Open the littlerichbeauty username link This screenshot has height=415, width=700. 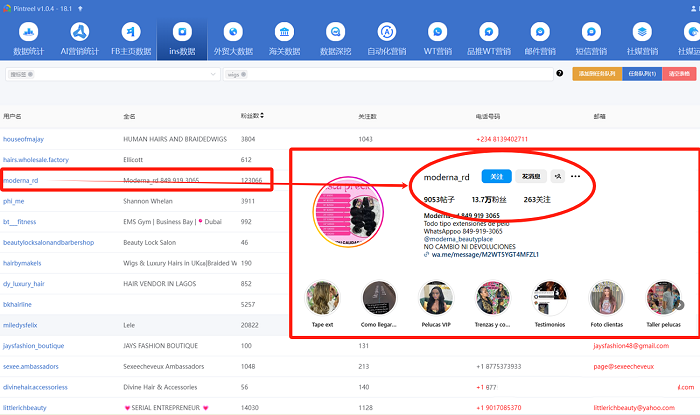click(25, 408)
